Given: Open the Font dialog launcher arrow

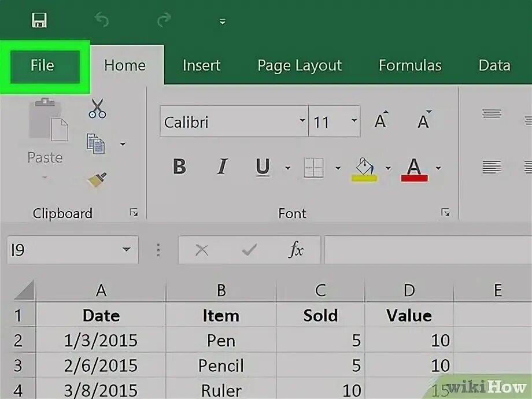Looking at the screenshot, I should 445,213.
